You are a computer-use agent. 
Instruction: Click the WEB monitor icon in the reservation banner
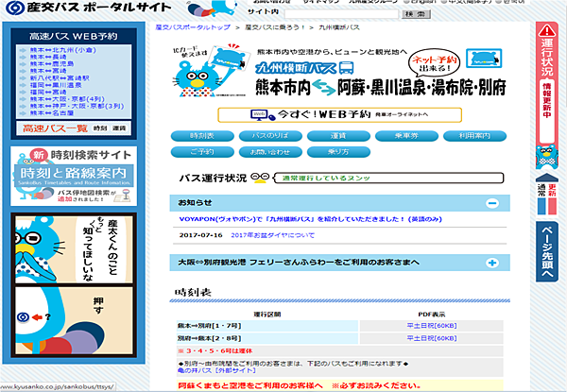pos(264,115)
